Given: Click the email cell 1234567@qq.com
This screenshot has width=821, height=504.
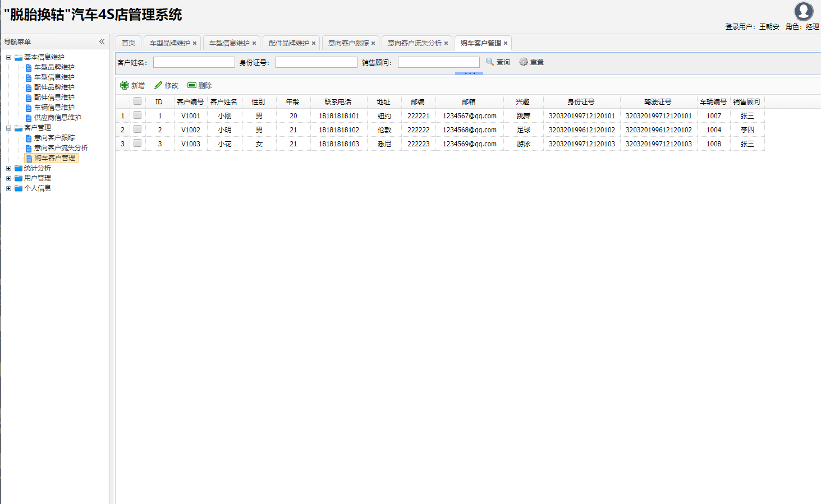Looking at the screenshot, I should pyautogui.click(x=470, y=116).
